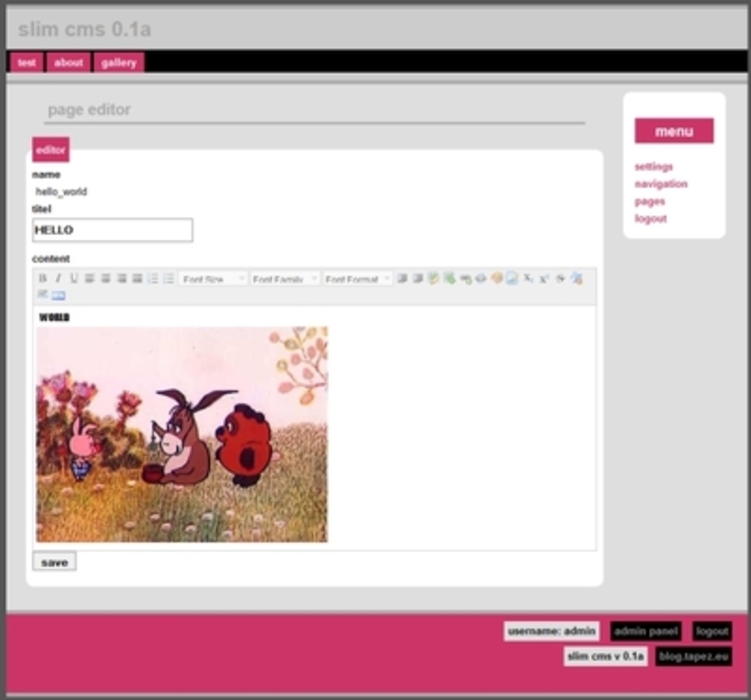Click the remove link icon
Viewport: 751px width, 700px height.
coord(481,278)
